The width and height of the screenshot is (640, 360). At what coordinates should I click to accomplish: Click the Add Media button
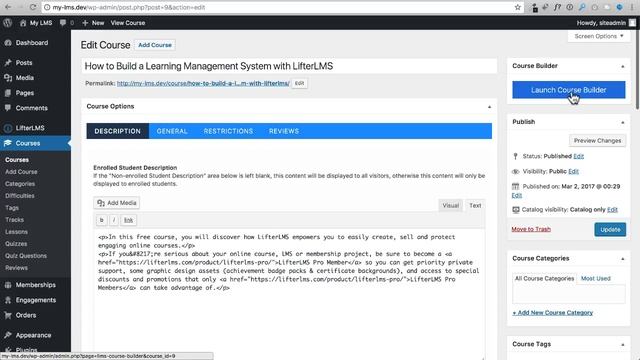pos(117,203)
